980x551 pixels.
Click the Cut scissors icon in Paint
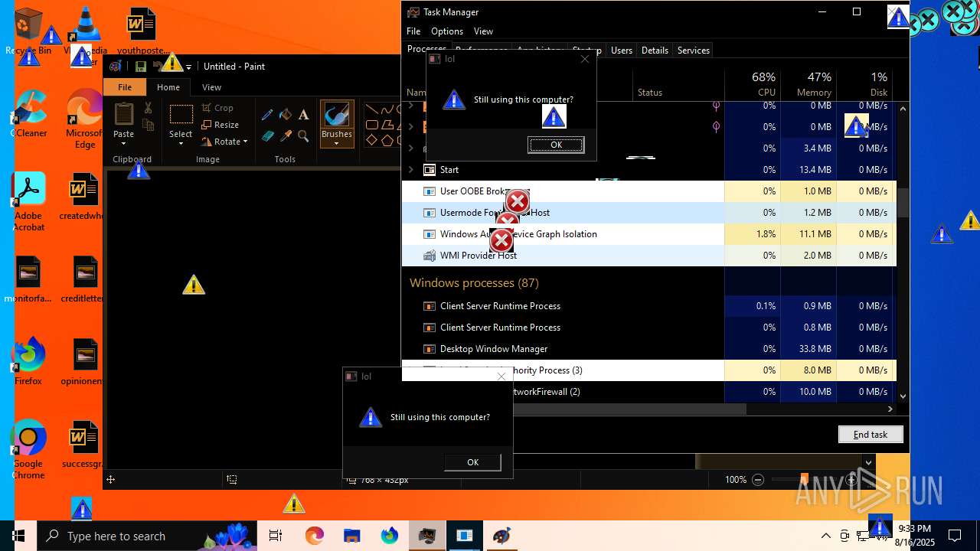(x=148, y=109)
